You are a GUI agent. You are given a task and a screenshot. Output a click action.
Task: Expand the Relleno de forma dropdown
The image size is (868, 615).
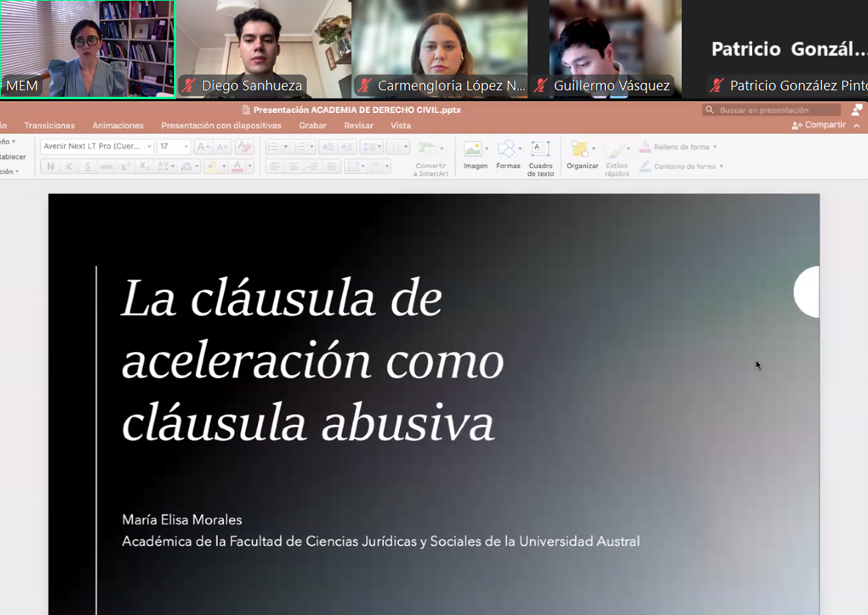tap(715, 147)
